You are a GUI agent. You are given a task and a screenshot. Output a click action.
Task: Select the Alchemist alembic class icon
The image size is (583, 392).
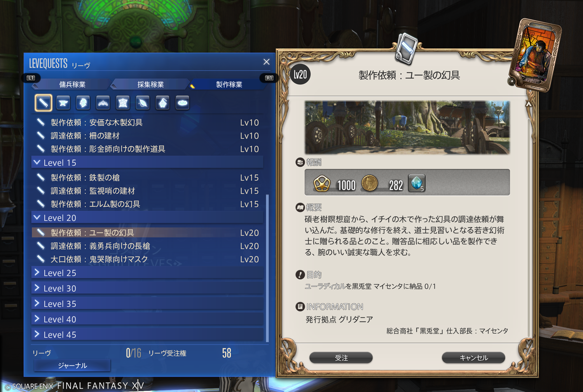coord(162,103)
